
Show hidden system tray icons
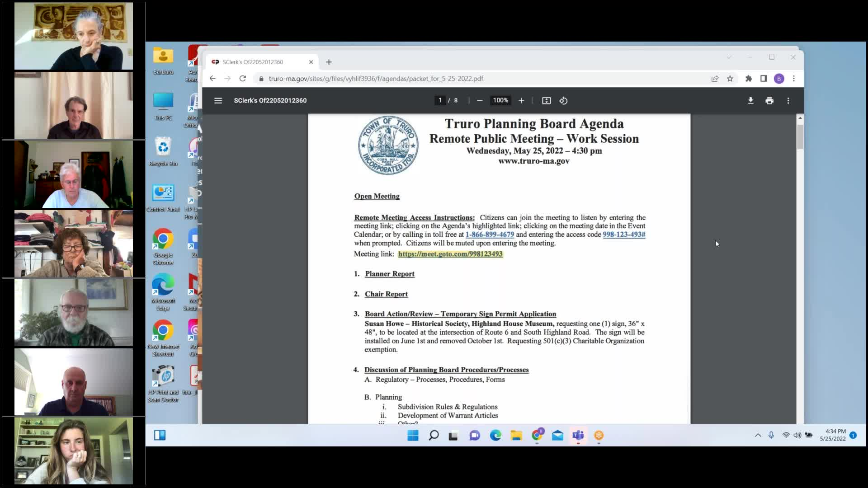coord(758,435)
